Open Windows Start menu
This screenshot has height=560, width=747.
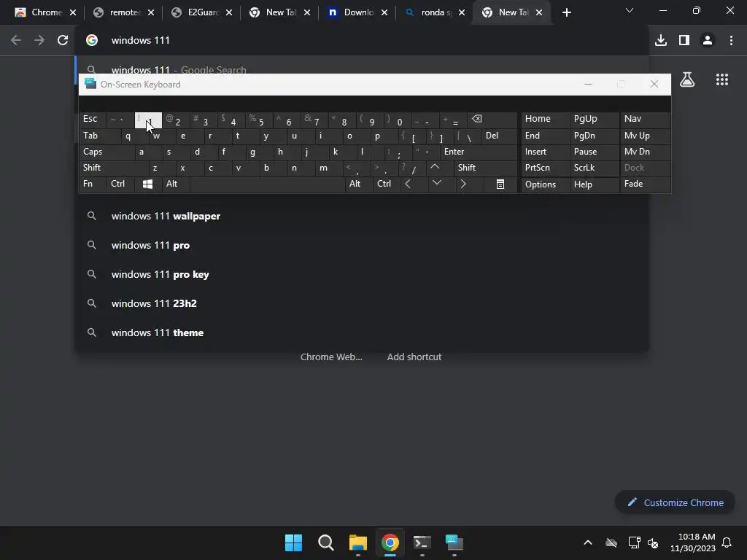(293, 542)
